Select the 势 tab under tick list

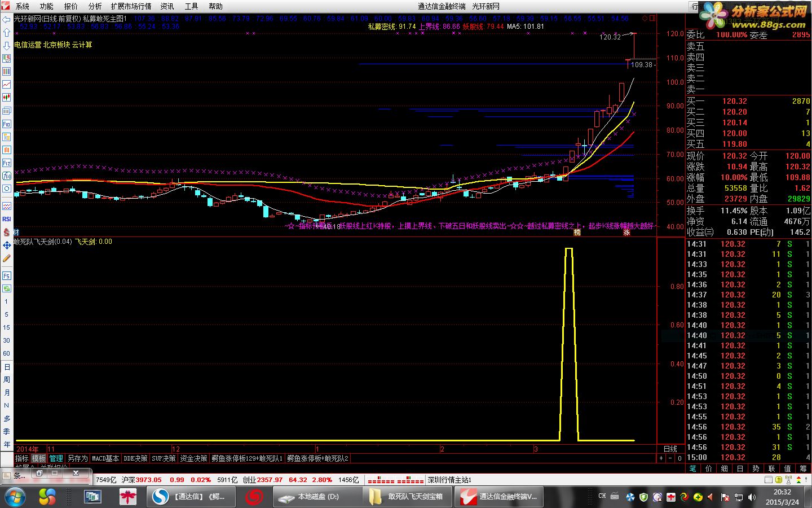(x=756, y=468)
